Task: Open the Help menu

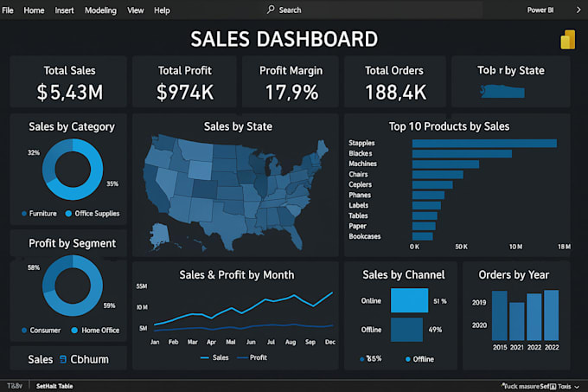Action: (x=162, y=10)
